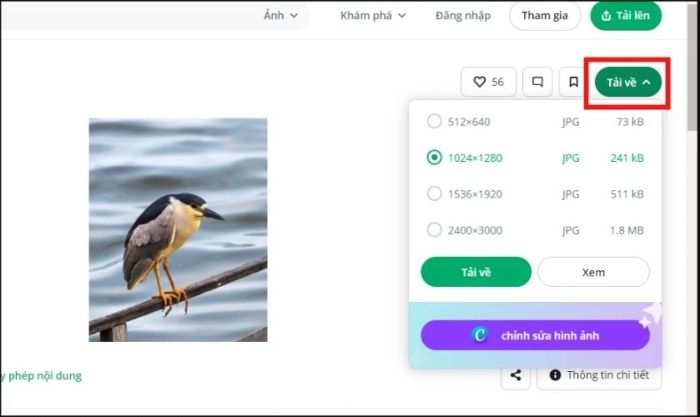Screen dimensions: 700x417
Task: Click the heron photo thumbnail
Action: pyautogui.click(x=178, y=229)
